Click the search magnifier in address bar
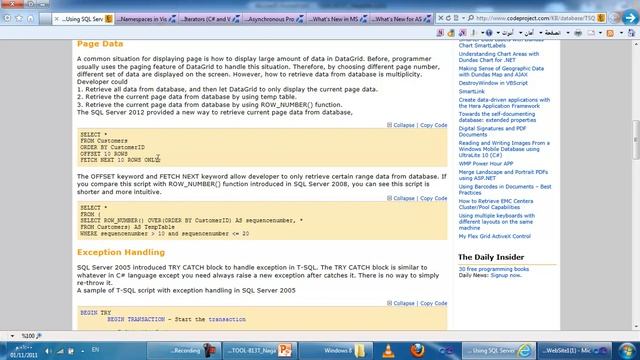640x360 pixels. click(471, 18)
